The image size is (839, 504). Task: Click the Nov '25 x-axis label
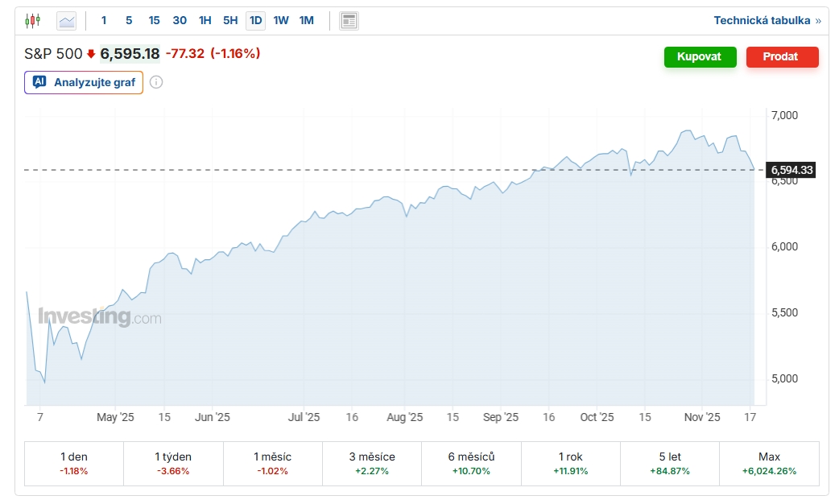(702, 417)
